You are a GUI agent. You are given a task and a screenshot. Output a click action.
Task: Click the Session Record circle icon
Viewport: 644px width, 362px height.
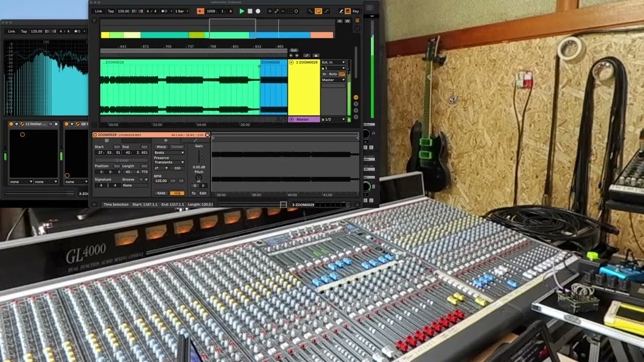tap(296, 11)
